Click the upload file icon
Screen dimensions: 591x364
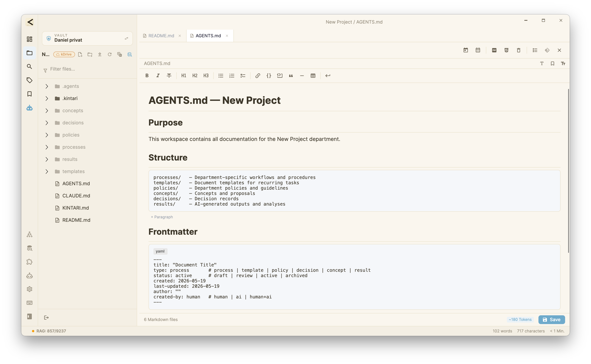pyautogui.click(x=100, y=54)
